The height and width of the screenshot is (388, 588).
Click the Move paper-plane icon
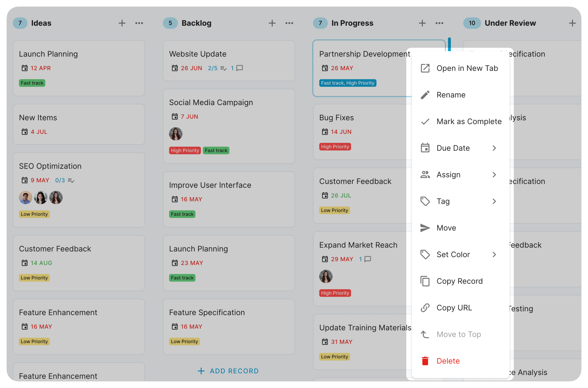coord(425,228)
